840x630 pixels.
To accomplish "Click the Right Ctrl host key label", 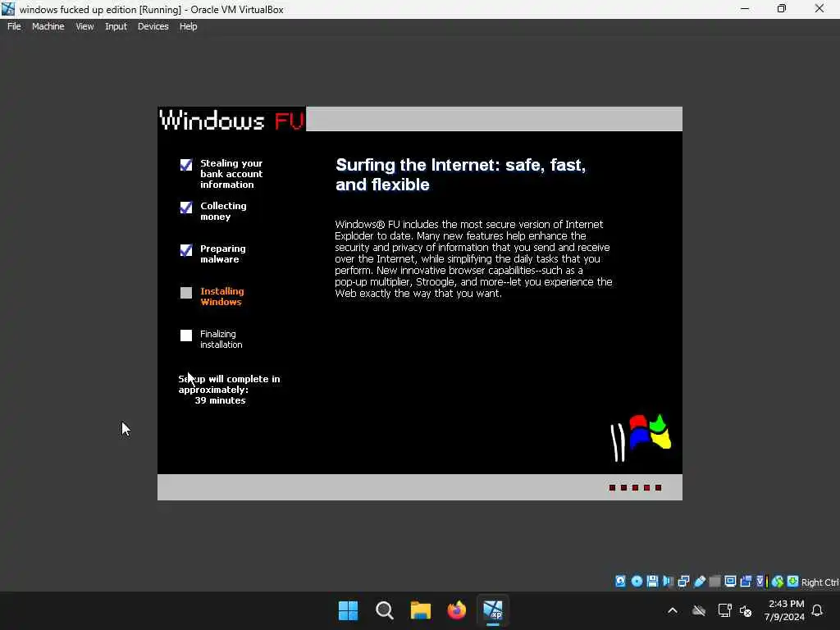I will click(819, 582).
